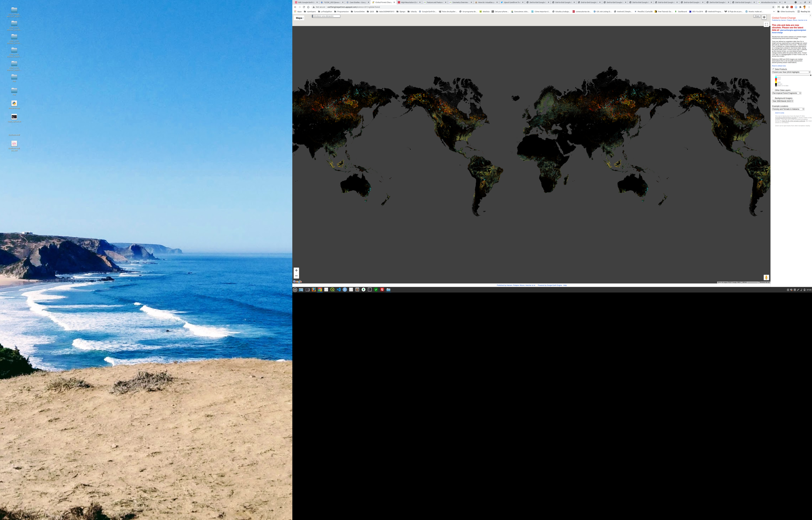This screenshot has height=520, width=812.
Task: Uncheck the Data Products checkbox
Action: pos(773,69)
